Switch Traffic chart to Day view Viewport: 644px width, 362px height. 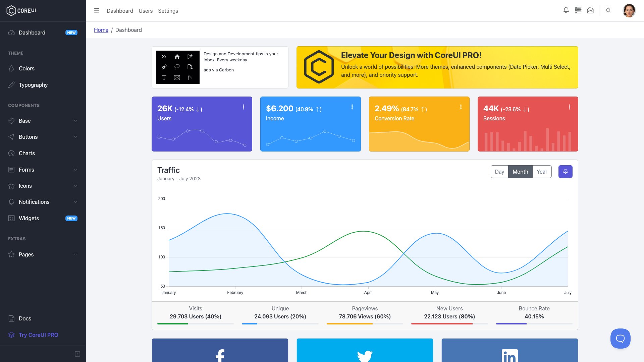[x=499, y=171]
